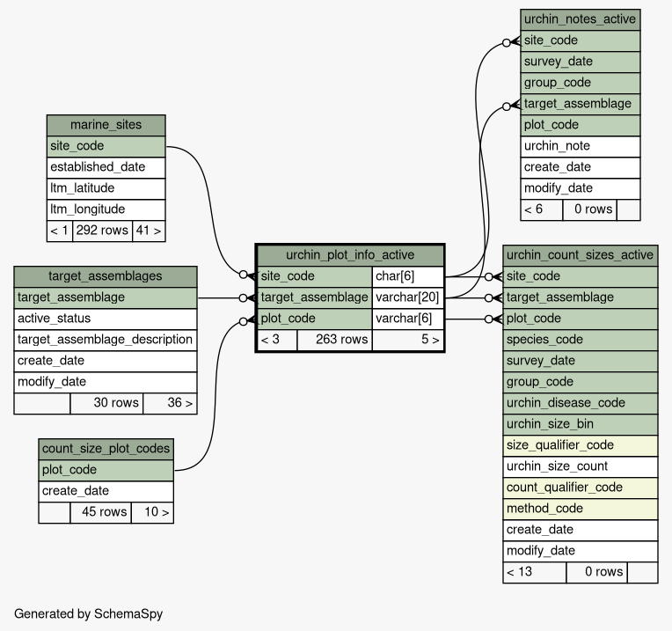The height and width of the screenshot is (631, 672).
Task: Select target_assemblage in urchin_notes_active
Action: [x=581, y=104]
